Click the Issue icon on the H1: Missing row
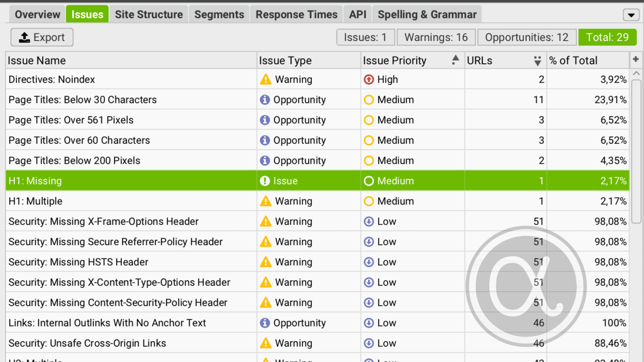This screenshot has height=362, width=644. (x=265, y=181)
